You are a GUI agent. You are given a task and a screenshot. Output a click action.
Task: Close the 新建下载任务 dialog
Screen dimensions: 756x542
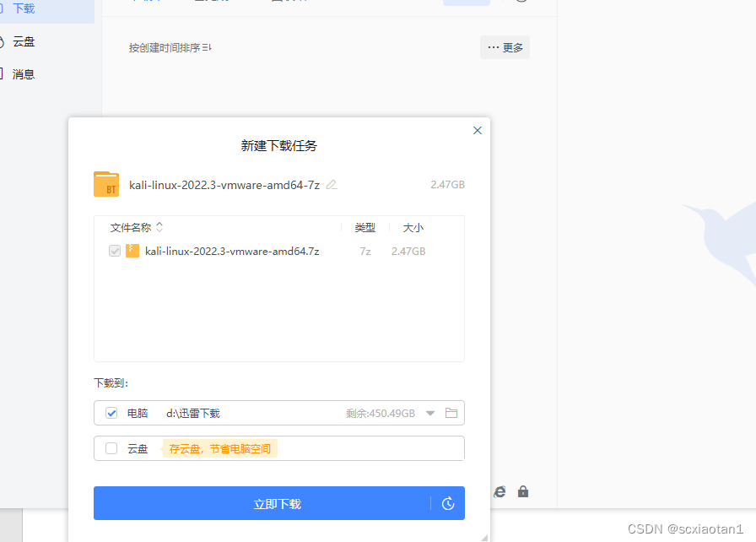(x=478, y=130)
